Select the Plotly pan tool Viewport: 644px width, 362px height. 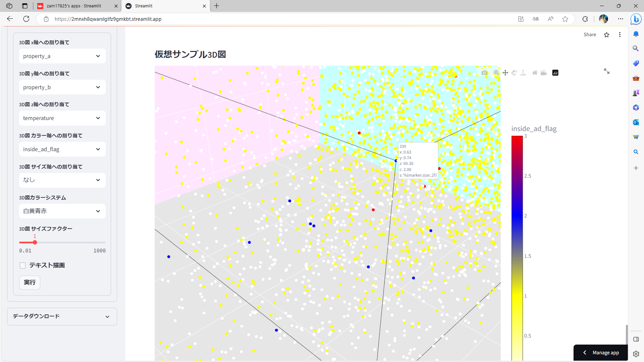[505, 73]
